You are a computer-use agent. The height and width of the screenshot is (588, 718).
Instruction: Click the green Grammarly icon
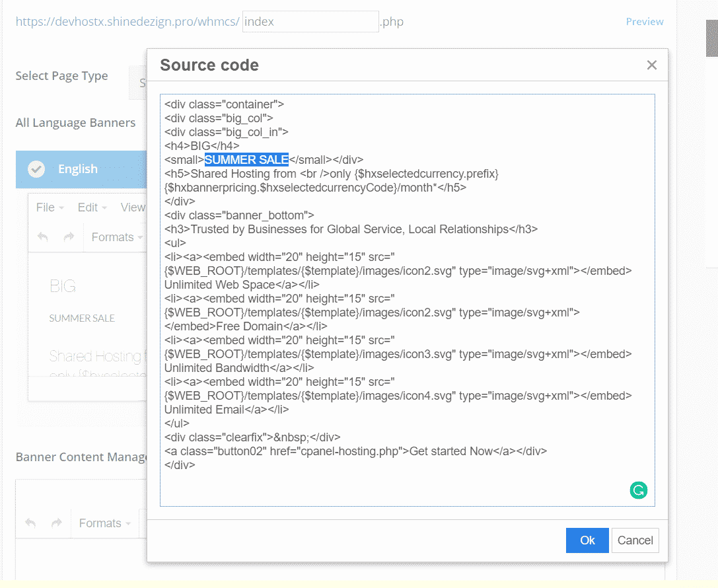click(x=638, y=490)
